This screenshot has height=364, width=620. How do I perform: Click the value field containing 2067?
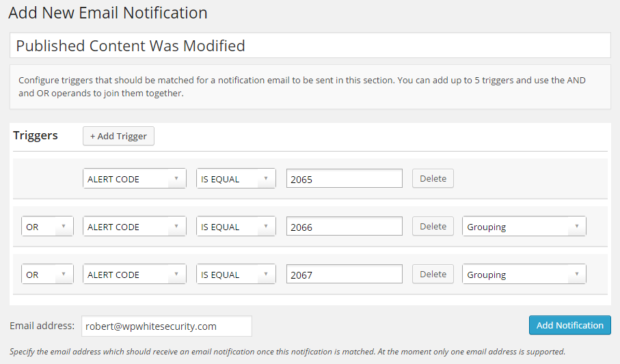click(x=345, y=275)
